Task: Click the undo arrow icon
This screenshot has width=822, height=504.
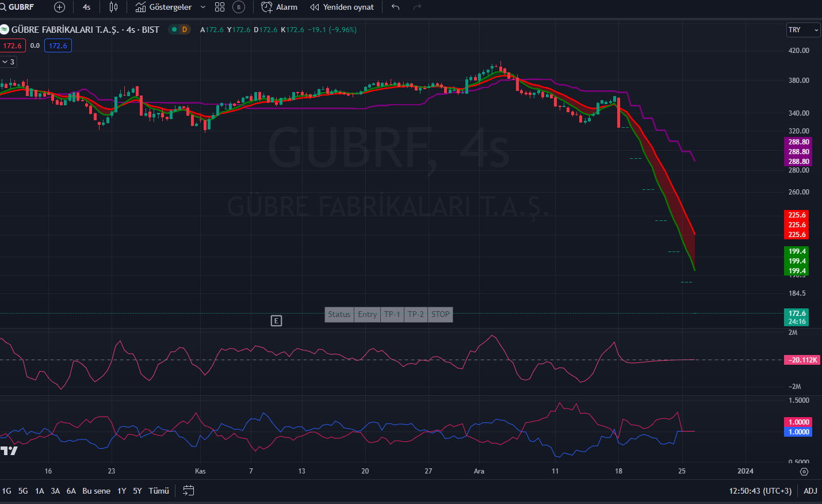Action: 395,7
